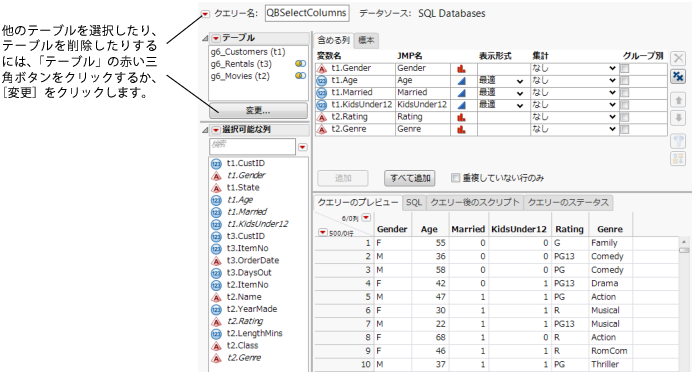Click the 変更... button

258,110
